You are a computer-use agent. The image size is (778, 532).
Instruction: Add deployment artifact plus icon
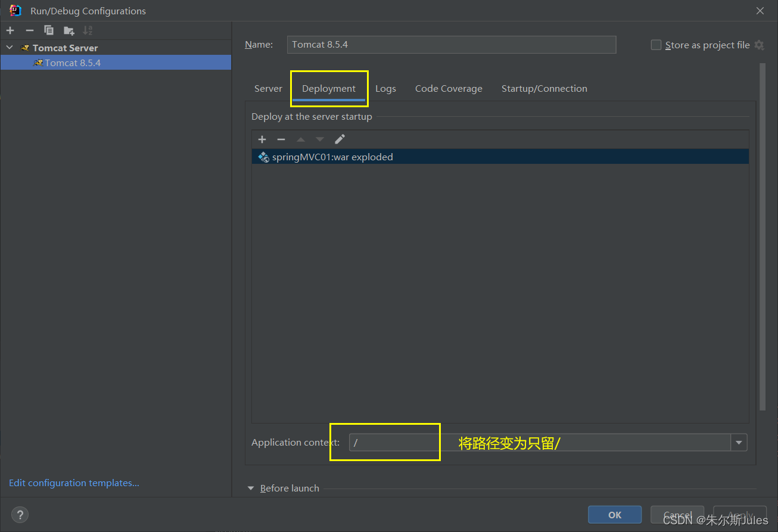tap(262, 139)
